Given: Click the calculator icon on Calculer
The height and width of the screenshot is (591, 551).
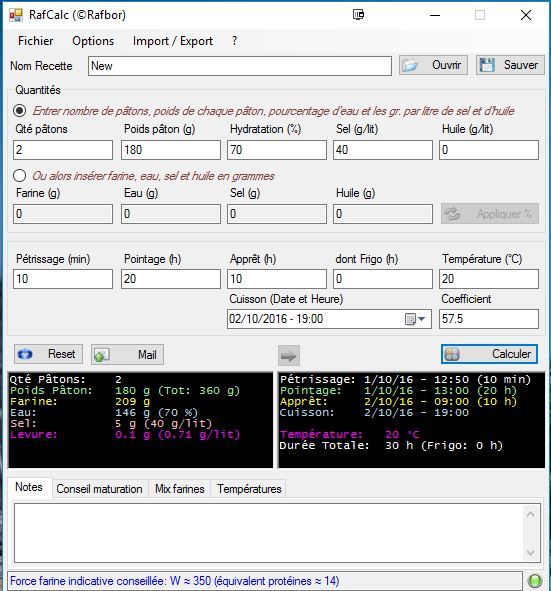Looking at the screenshot, I should click(x=452, y=354).
